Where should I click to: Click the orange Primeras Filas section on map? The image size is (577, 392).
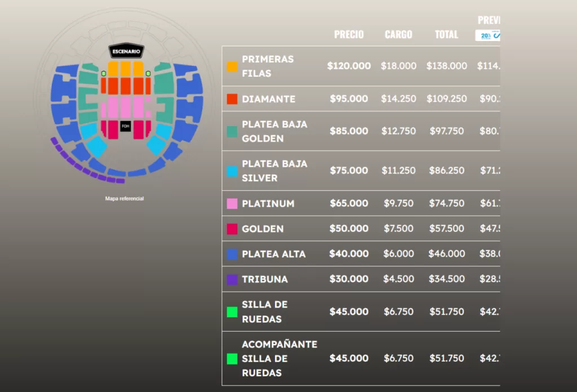pos(125,69)
